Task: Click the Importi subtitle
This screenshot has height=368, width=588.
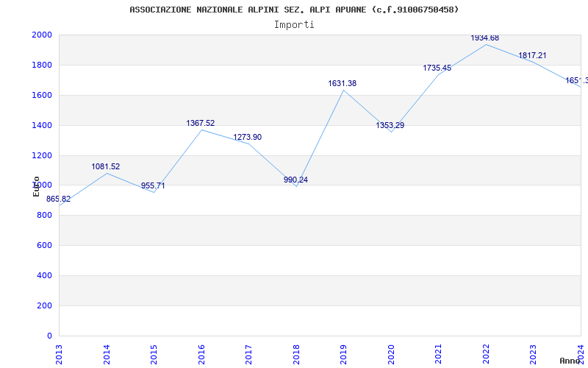Action: [294, 25]
